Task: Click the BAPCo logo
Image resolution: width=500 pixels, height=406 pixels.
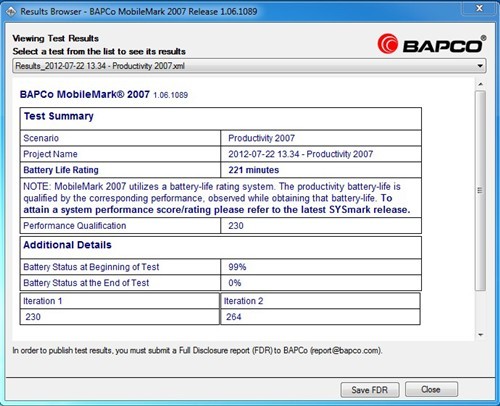Action: [432, 44]
